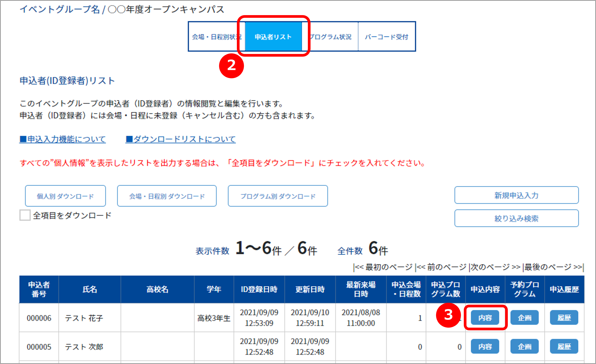This screenshot has height=364, width=596.
Task: Click the 予約プログラム column header
Action: [525, 289]
